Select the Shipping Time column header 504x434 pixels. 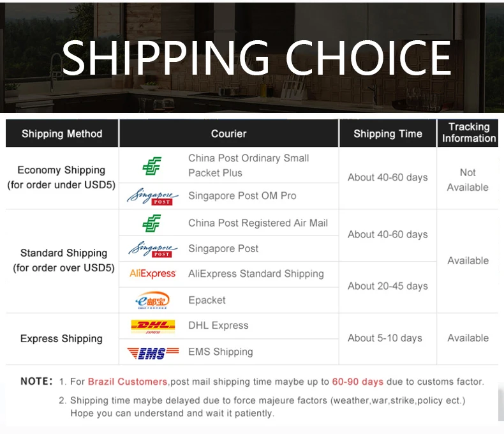point(388,133)
